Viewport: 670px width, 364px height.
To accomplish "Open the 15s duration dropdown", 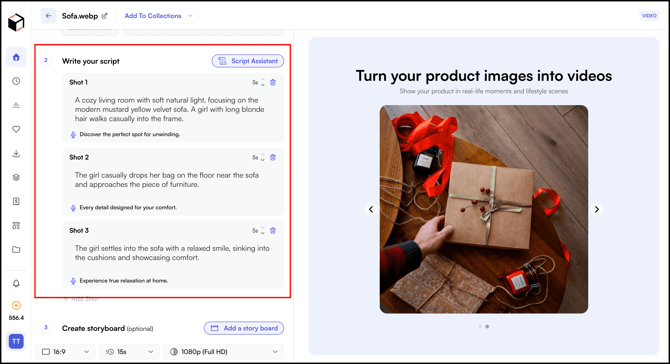I will (x=129, y=352).
